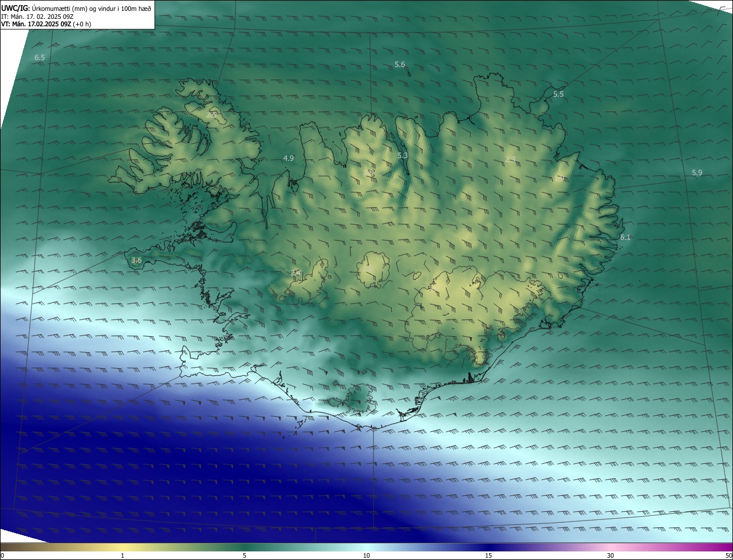Click the color scale label 30
The width and height of the screenshot is (733, 560).
coord(610,555)
